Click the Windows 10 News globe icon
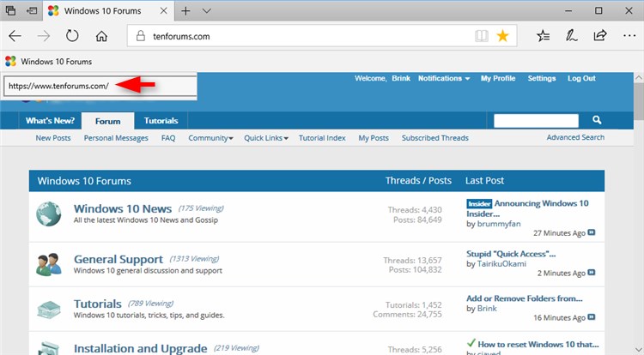The image size is (644, 355). tap(48, 214)
